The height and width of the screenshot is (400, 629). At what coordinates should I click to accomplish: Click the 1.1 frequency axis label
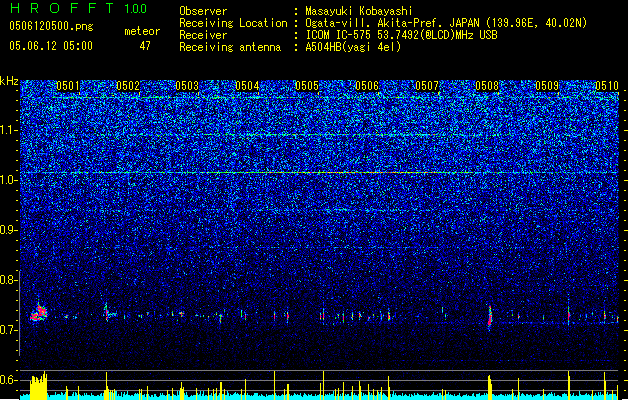point(9,130)
